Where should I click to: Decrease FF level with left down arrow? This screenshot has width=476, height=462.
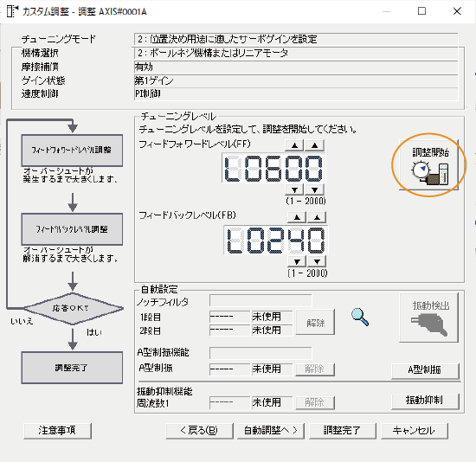pos(294,189)
